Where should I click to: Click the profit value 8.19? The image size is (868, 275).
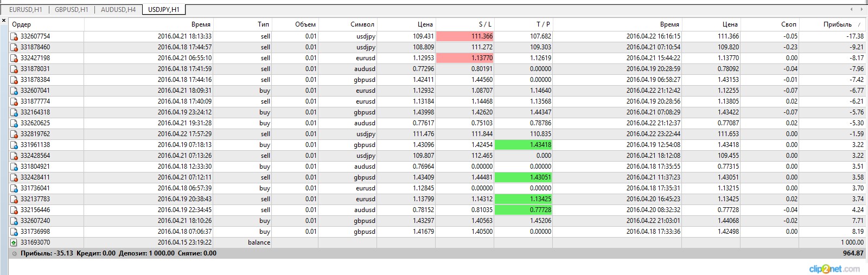[x=858, y=232]
